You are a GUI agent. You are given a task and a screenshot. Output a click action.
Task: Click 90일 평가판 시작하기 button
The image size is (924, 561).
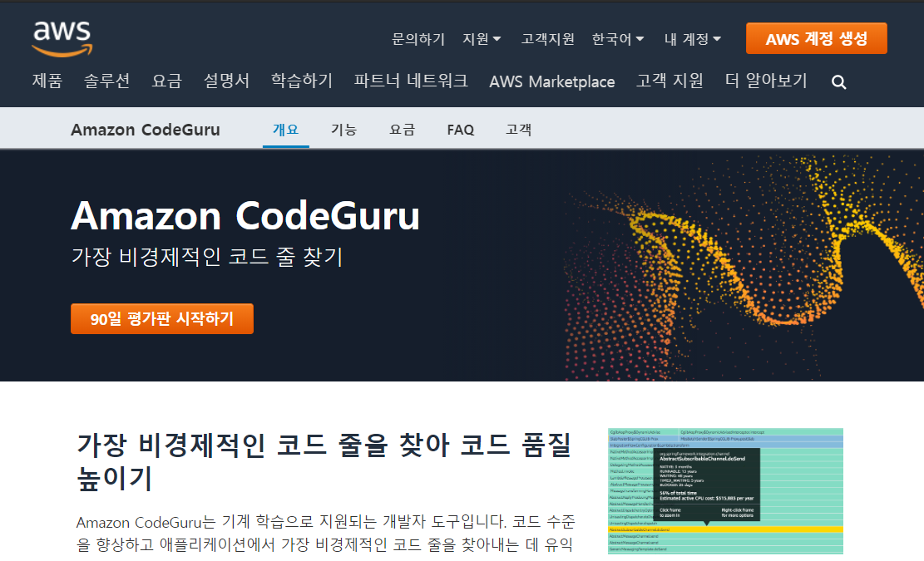tap(162, 318)
